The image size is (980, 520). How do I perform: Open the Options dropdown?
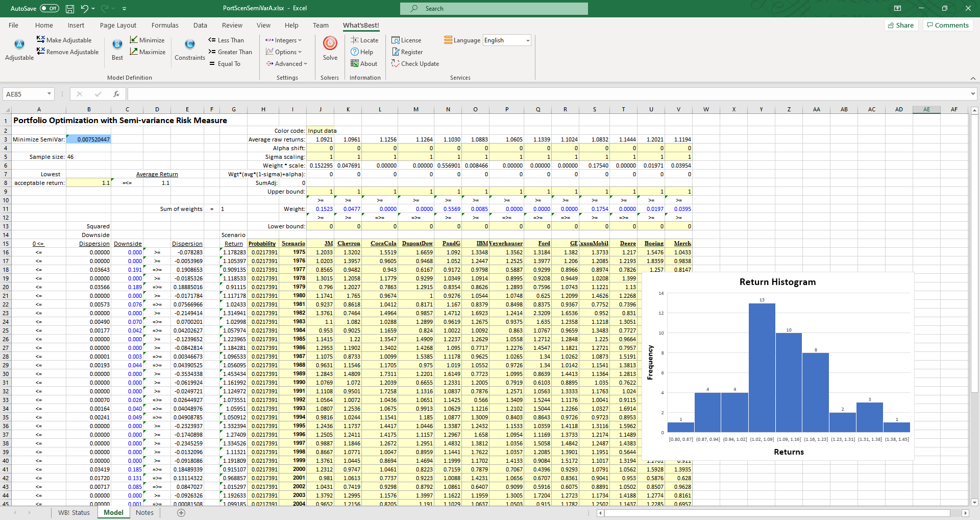[283, 52]
